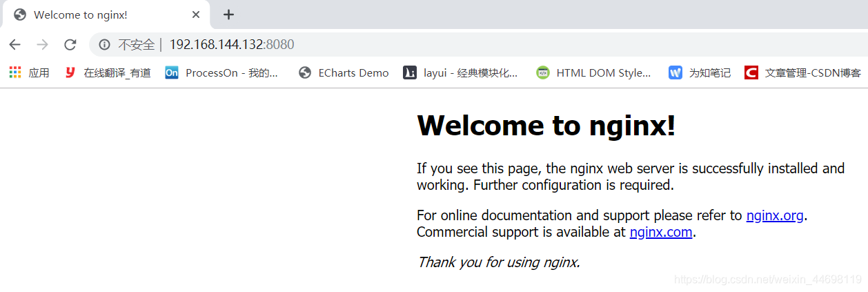
Task: Click the browser forward arrow
Action: click(42, 45)
